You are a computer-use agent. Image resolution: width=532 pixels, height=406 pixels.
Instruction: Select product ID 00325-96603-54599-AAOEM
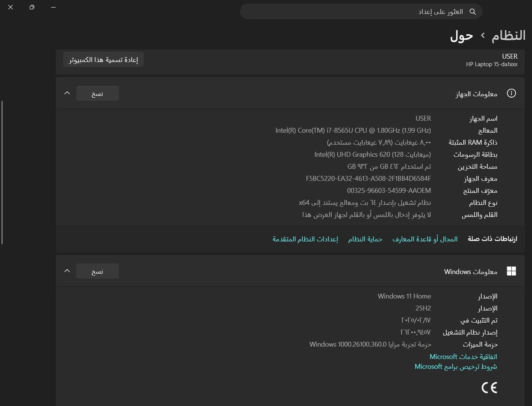[x=389, y=190]
